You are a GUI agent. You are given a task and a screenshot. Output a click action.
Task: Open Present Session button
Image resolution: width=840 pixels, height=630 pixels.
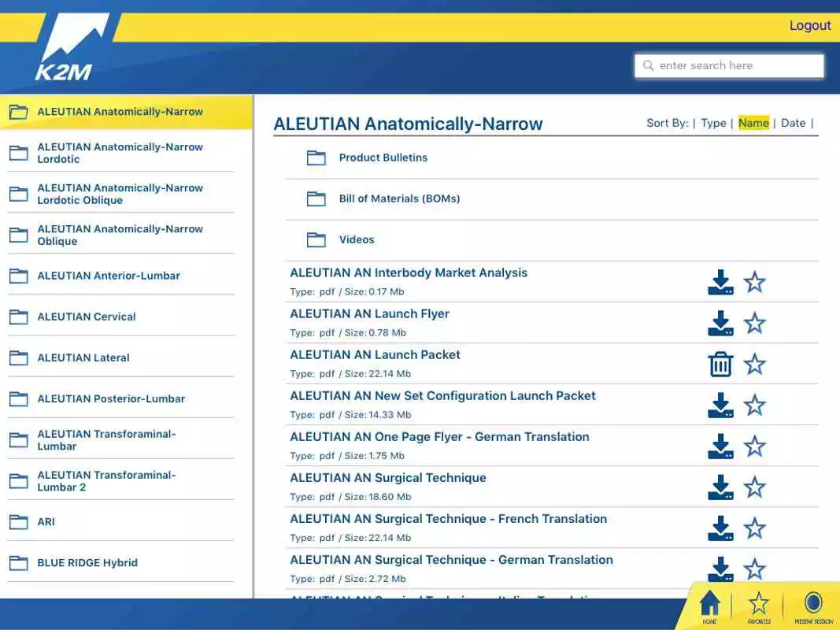813,607
